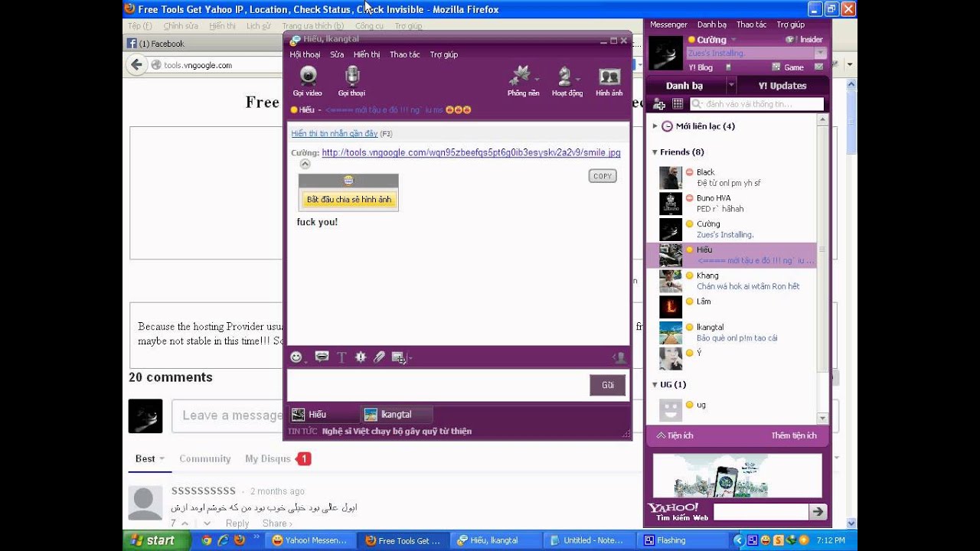Switch to the Hiếu conversation tab
Viewport: 980px width, 551px height.
point(324,415)
